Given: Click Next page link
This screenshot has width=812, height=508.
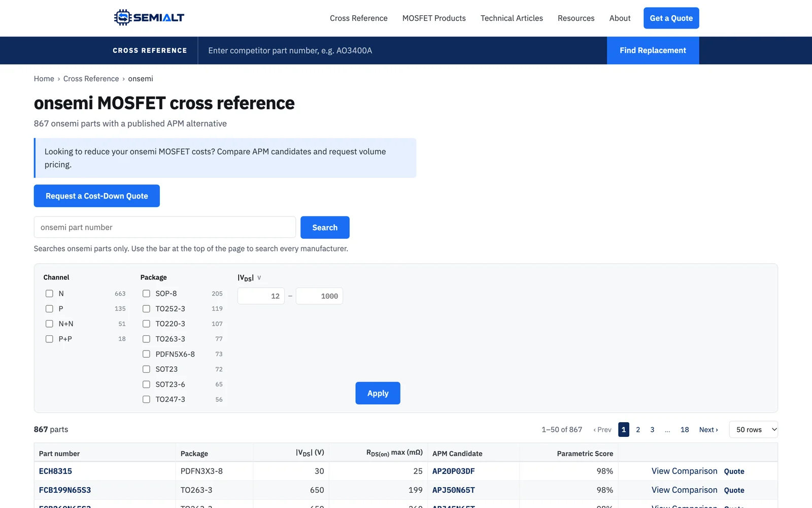Looking at the screenshot, I should tap(708, 430).
